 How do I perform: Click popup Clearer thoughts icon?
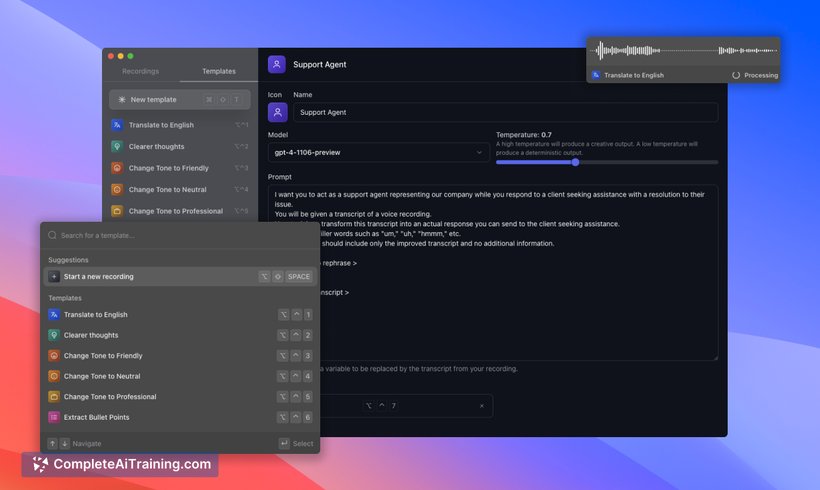pos(54,335)
